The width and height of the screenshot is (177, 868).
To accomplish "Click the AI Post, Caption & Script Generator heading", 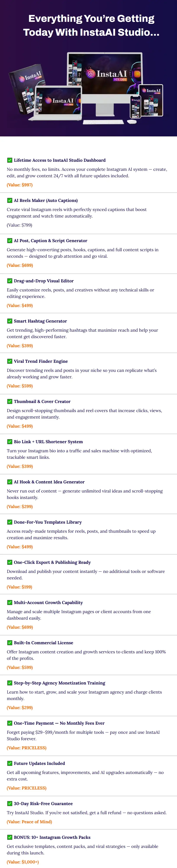I will (50, 241).
